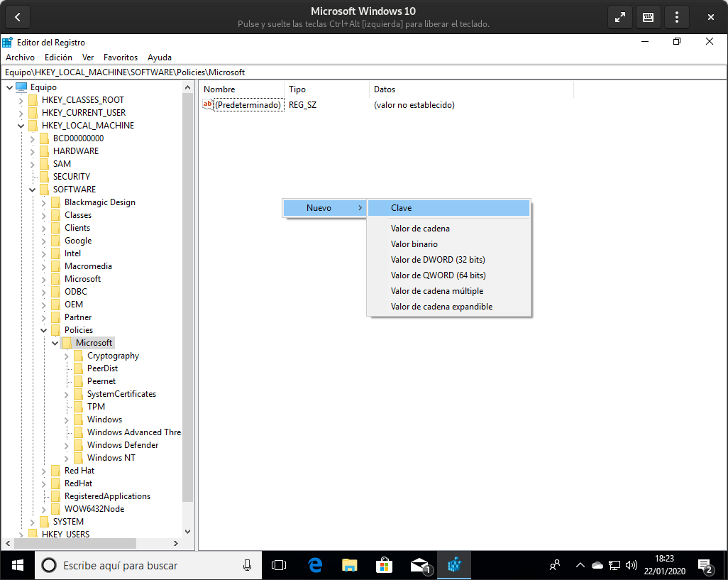
Task: Collapse the Policies key
Action: point(44,331)
